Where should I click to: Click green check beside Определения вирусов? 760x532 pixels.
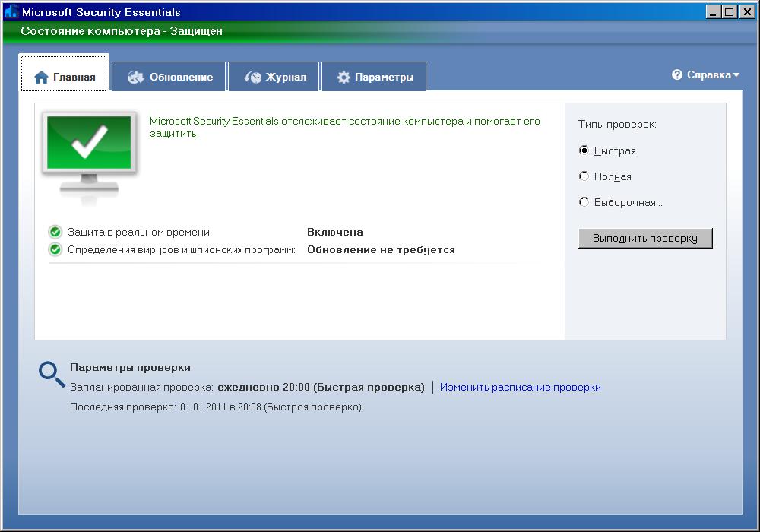pos(55,249)
